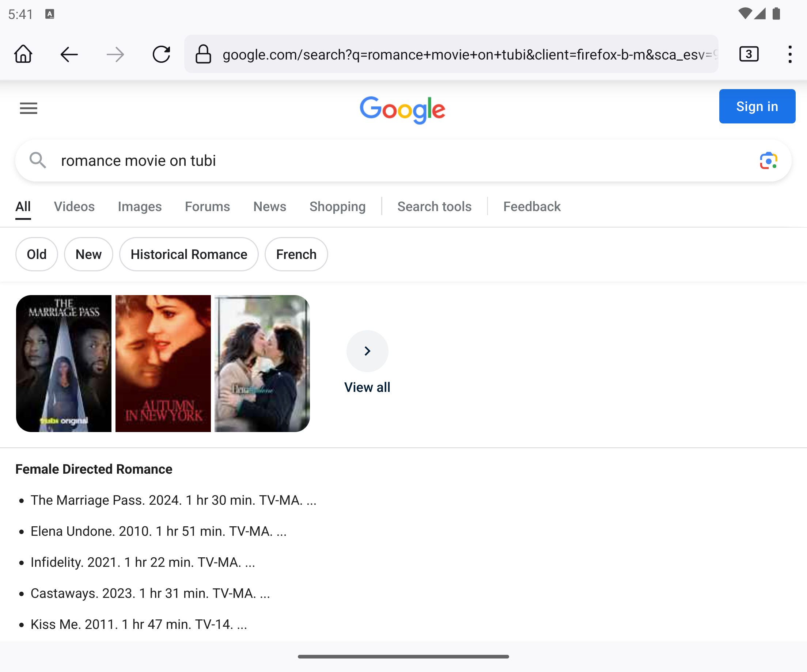Viewport: 807px width, 672px height.
Task: Select the Historical Romance chip
Action: point(189,254)
